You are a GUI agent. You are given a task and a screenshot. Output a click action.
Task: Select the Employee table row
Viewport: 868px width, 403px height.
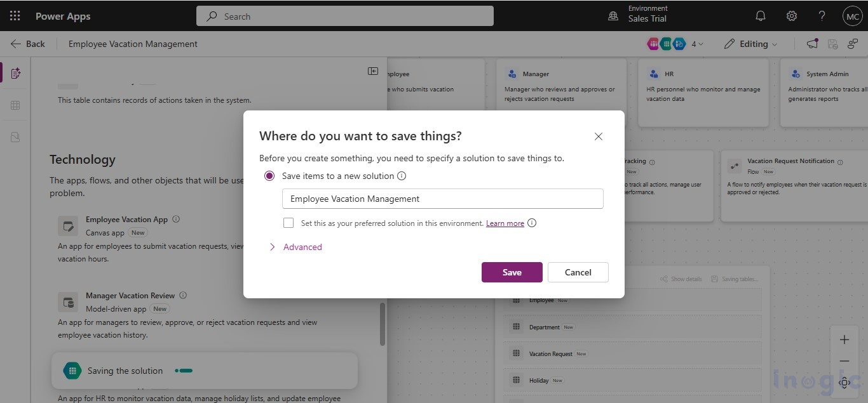632,300
